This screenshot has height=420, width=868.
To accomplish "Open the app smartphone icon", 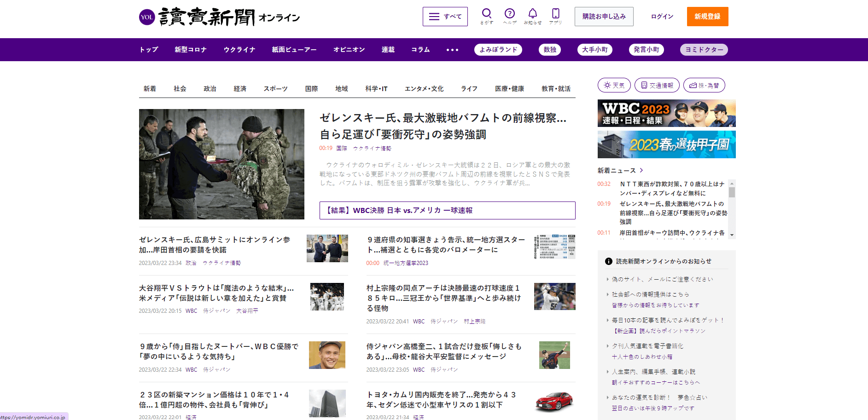I will pos(556,16).
